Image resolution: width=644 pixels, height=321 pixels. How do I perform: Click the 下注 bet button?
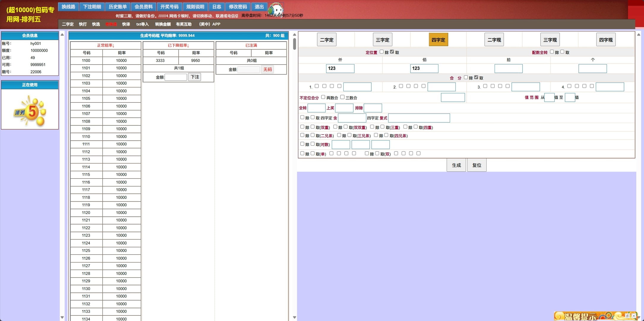tap(195, 77)
